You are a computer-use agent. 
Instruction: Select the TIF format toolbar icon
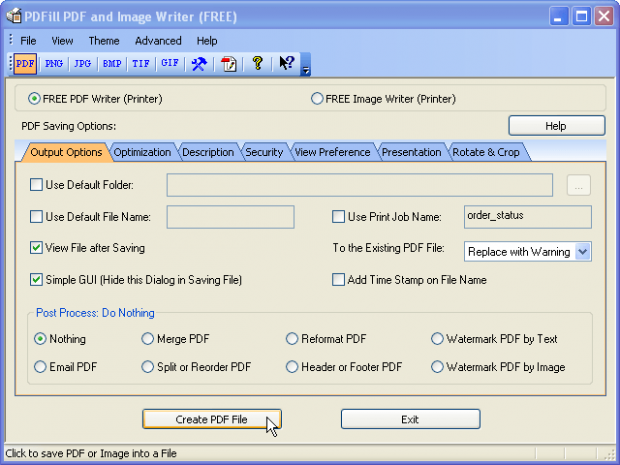point(141,63)
